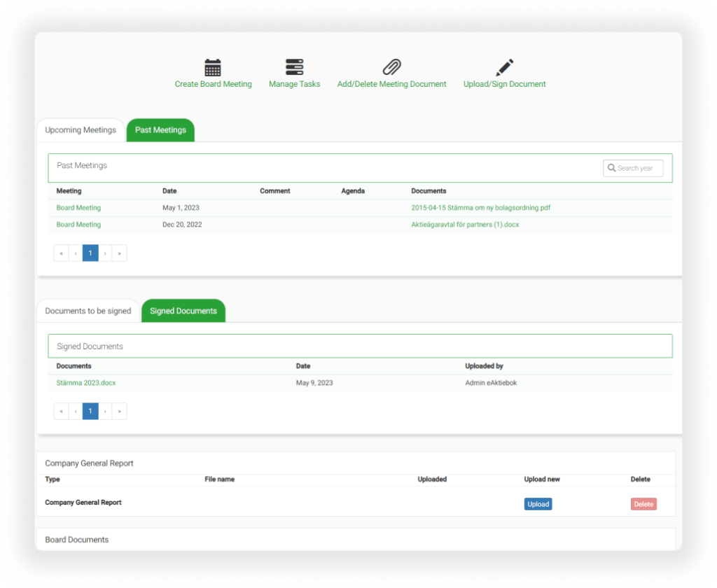
Task: Select page 1 in Signed Documents pagination
Action: [x=90, y=411]
